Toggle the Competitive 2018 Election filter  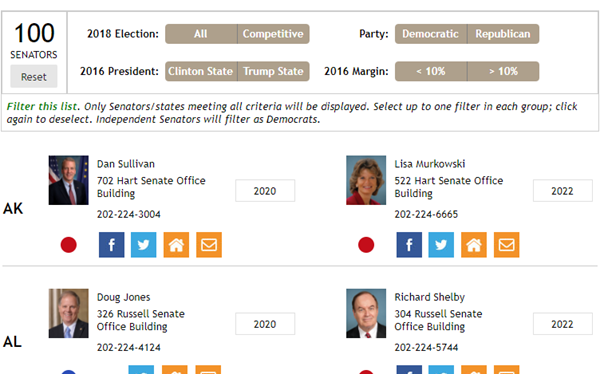(x=273, y=34)
